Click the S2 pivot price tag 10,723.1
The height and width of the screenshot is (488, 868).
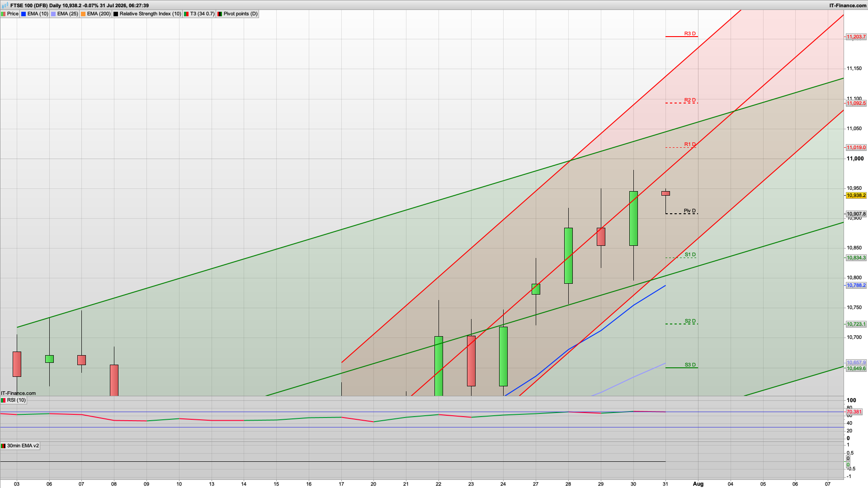[856, 324]
